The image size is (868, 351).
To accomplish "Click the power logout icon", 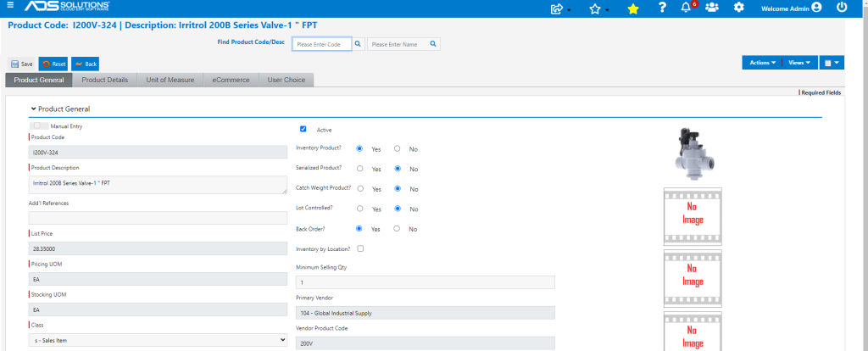I will [842, 7].
